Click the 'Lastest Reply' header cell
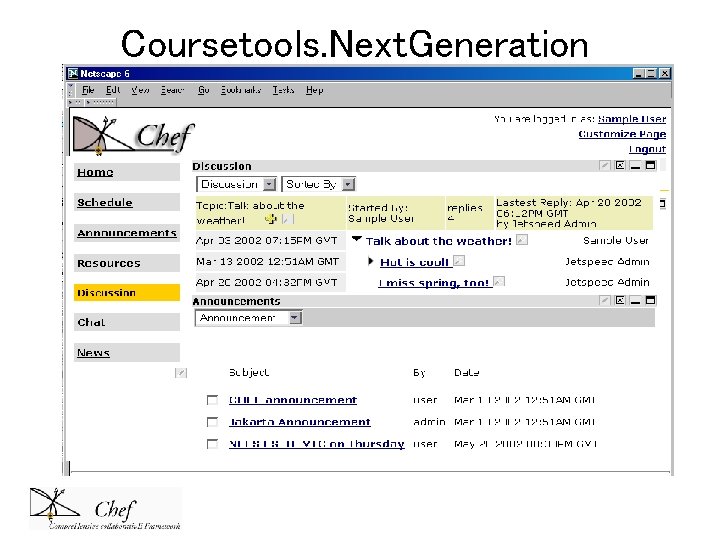720x540 pixels. pos(574,213)
